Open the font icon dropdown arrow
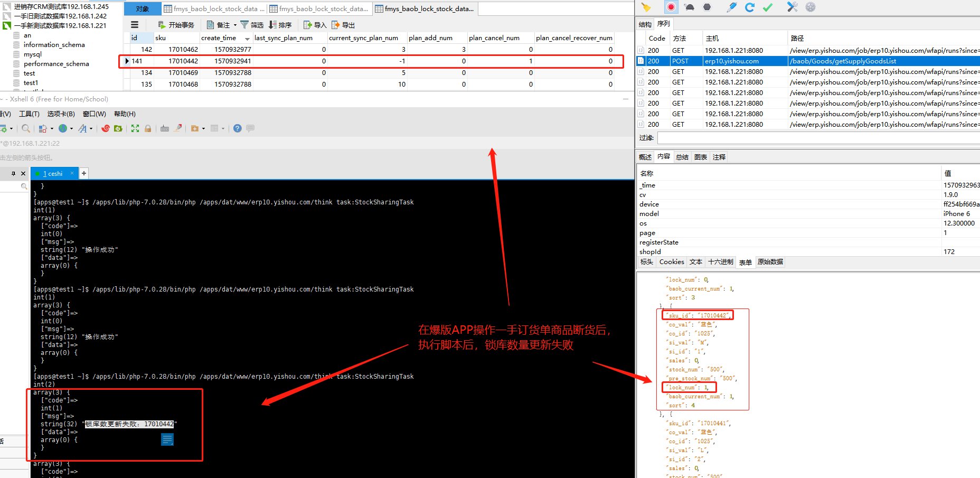Image resolution: width=980 pixels, height=478 pixels. pos(91,128)
